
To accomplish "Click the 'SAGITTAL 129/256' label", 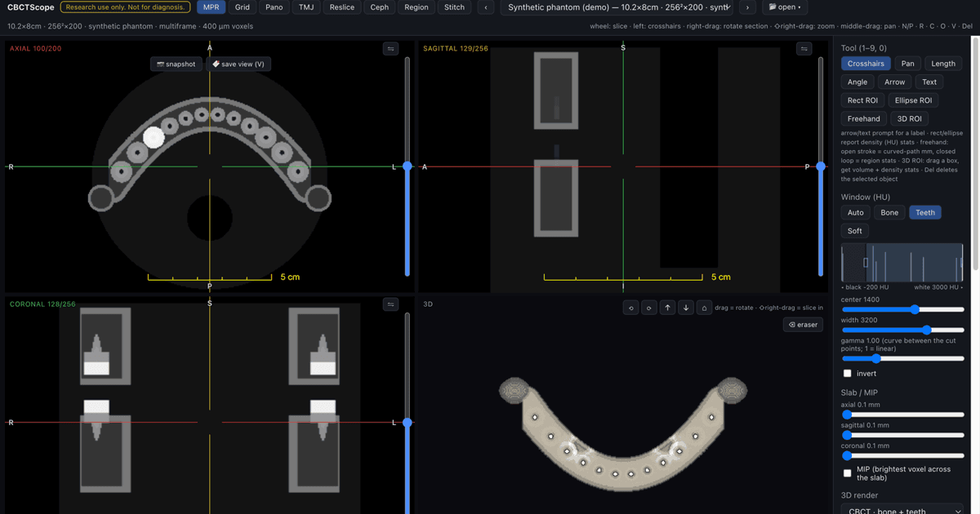I will coord(456,49).
